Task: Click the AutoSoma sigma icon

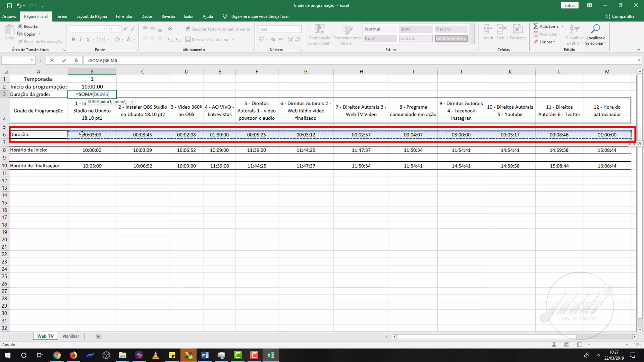Action: coord(536,26)
